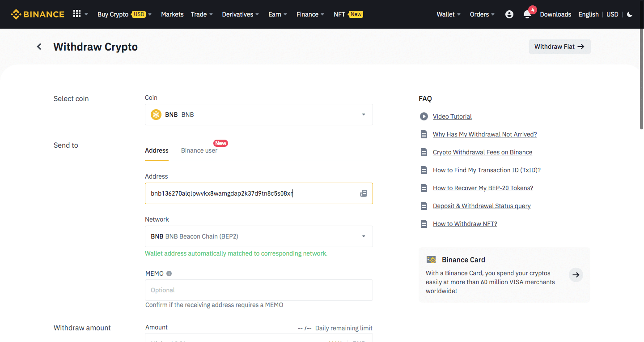Screen dimensions: 644x342
Task: Open the Orders dropdown menu
Action: [x=482, y=14]
